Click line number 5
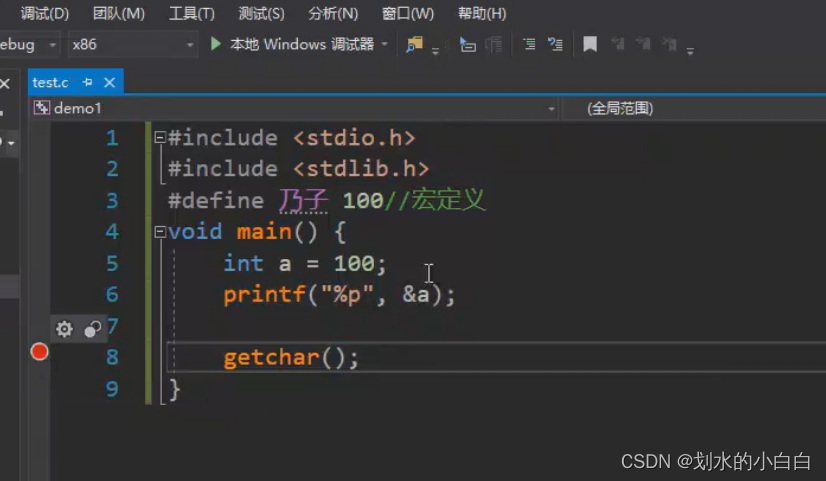The height and width of the screenshot is (481, 826). click(112, 263)
